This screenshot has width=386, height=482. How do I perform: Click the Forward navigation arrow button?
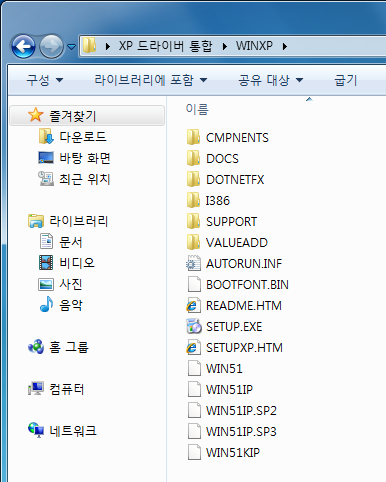(x=51, y=46)
